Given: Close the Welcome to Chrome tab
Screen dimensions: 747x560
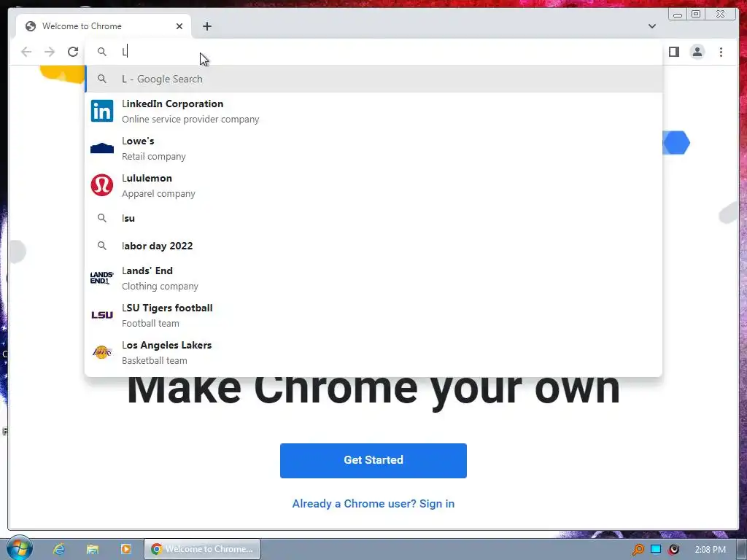Looking at the screenshot, I should pos(179,26).
